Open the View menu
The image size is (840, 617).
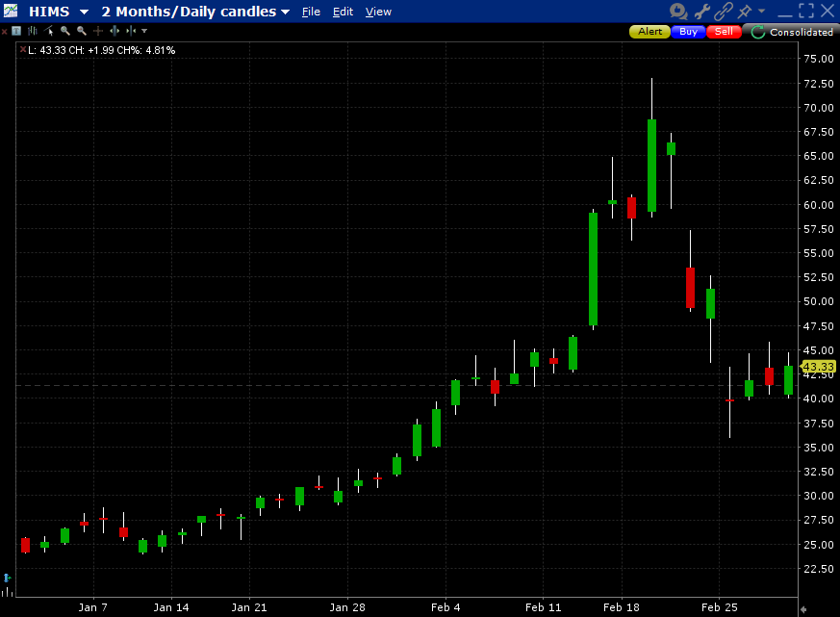378,12
